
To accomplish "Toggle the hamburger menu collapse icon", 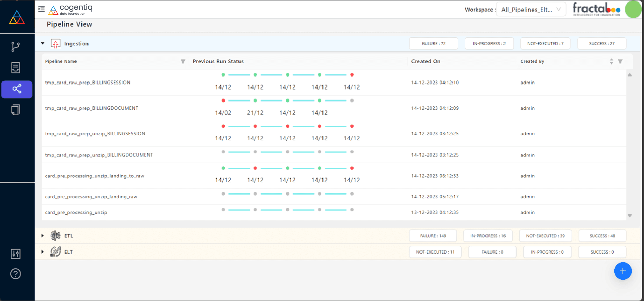I will [x=42, y=9].
